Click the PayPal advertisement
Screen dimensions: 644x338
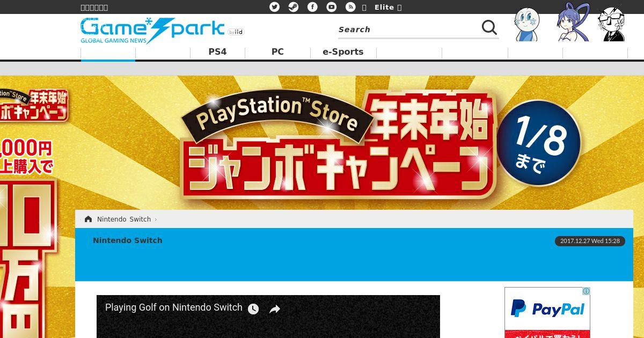(547, 313)
